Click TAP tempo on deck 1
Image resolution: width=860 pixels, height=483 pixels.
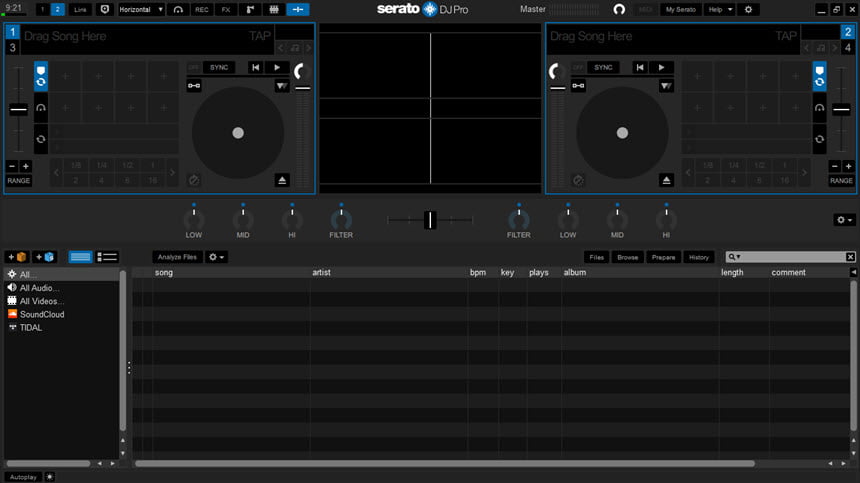click(259, 36)
